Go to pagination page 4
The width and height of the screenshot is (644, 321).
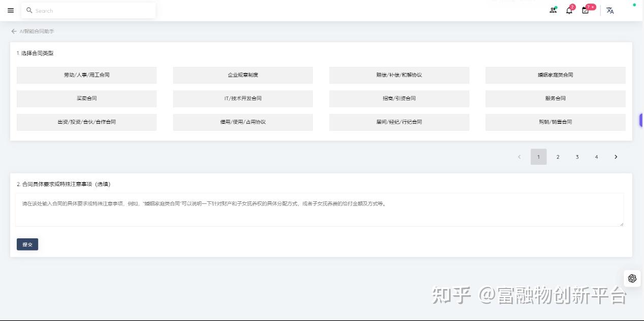tap(596, 157)
